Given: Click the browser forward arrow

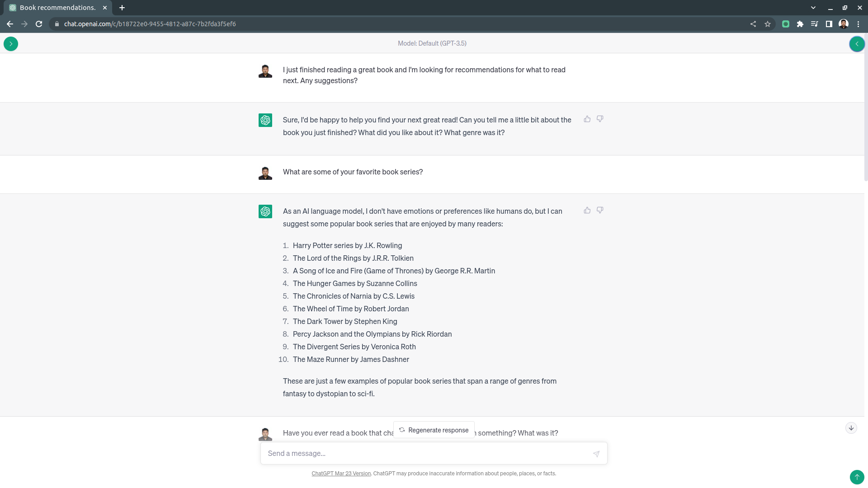Looking at the screenshot, I should pos(24,24).
